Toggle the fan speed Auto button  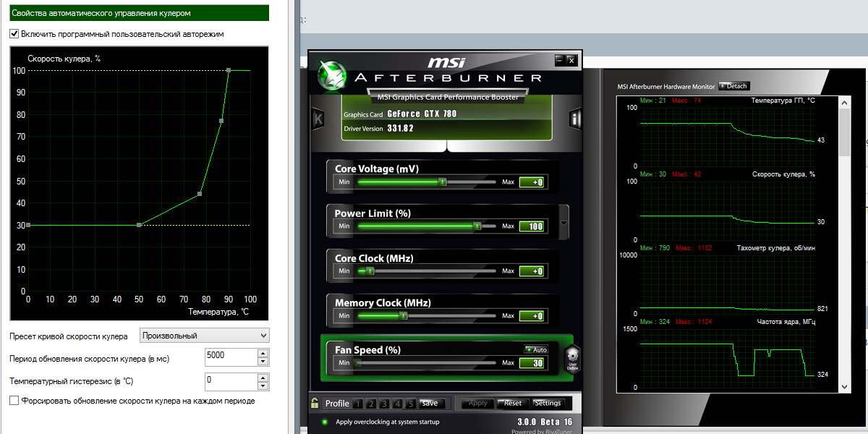[x=537, y=349]
